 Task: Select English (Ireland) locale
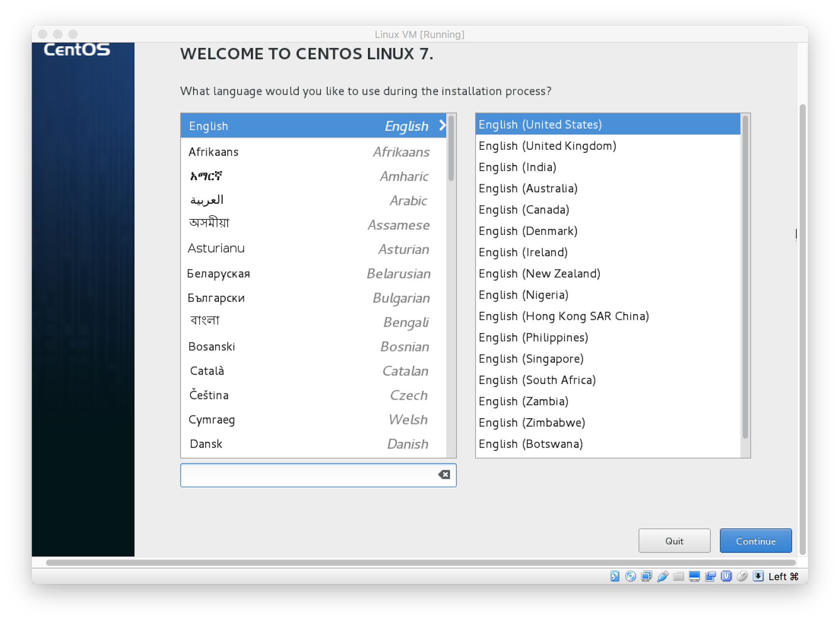(x=608, y=252)
